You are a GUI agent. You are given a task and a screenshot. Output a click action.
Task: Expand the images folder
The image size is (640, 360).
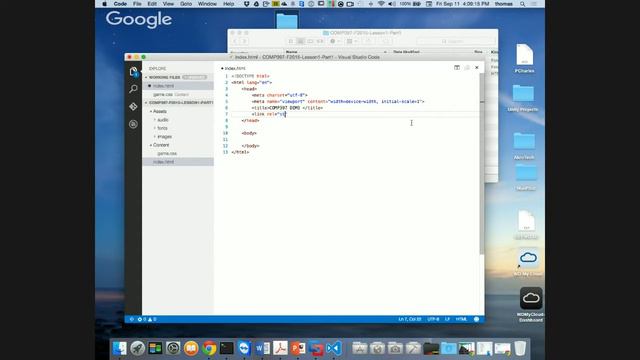pos(163,136)
